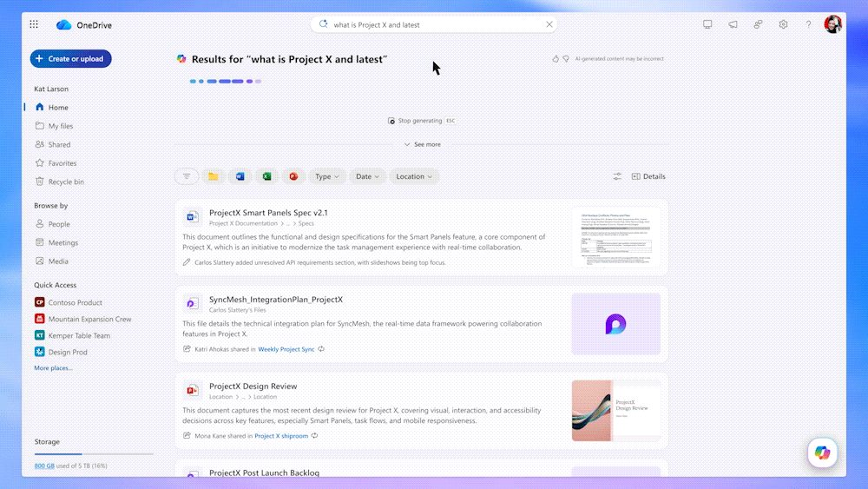Open Project X shiproom link
This screenshot has width=868, height=489.
pyautogui.click(x=281, y=436)
